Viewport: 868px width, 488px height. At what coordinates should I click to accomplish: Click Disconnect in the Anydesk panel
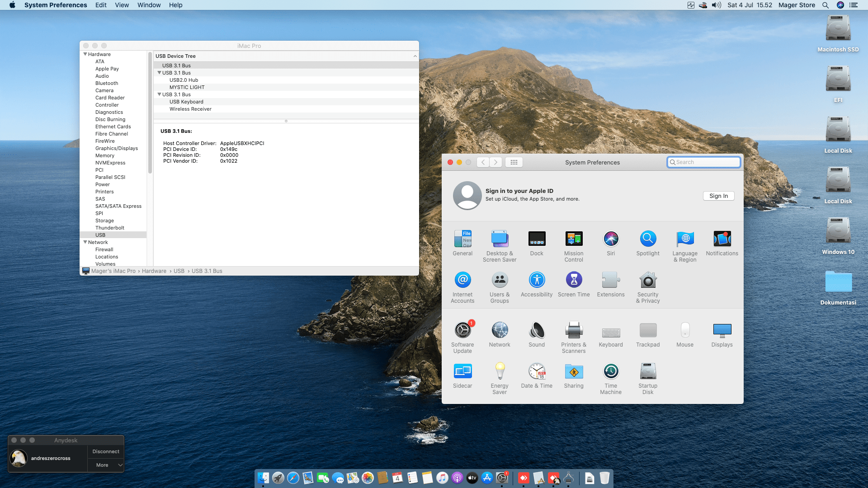tap(106, 451)
